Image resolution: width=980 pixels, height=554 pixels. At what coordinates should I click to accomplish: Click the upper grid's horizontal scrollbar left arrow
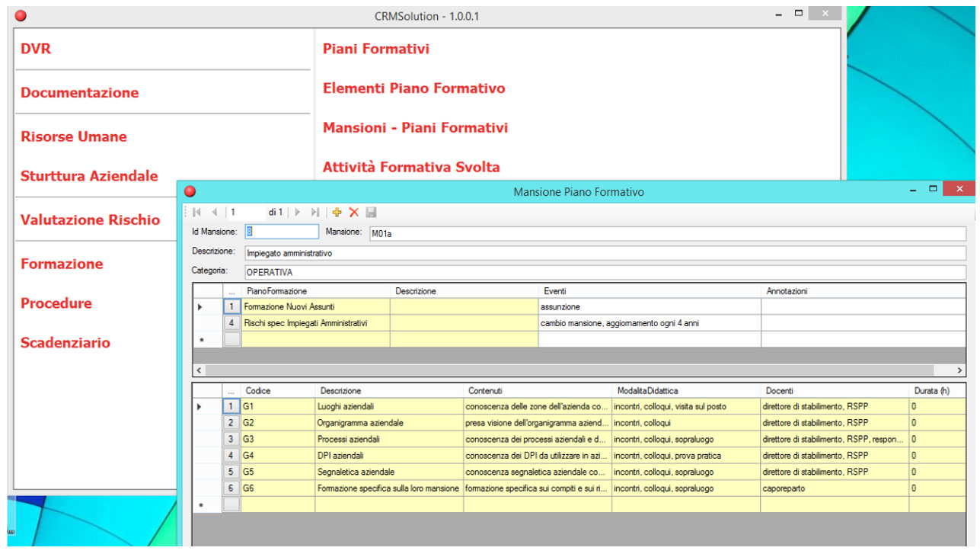coord(200,370)
